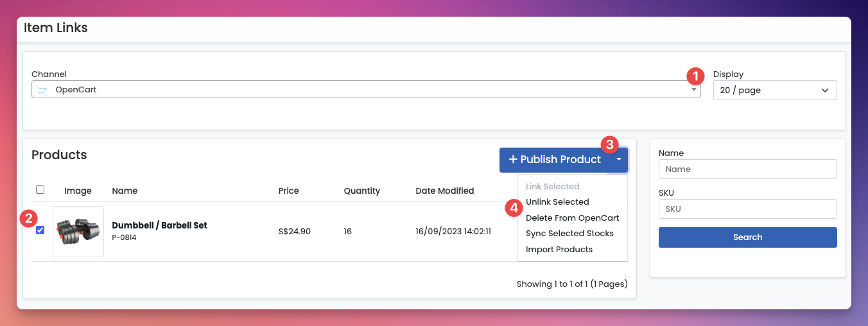Click the red number 3 badge
The height and width of the screenshot is (326, 868).
609,144
